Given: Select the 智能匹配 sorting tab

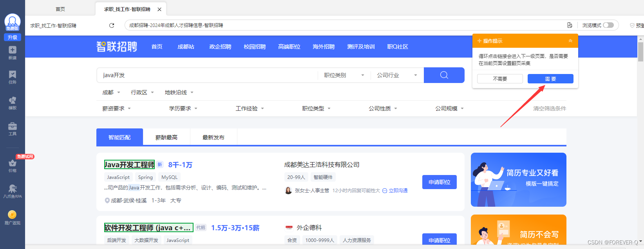Looking at the screenshot, I should (x=119, y=137).
